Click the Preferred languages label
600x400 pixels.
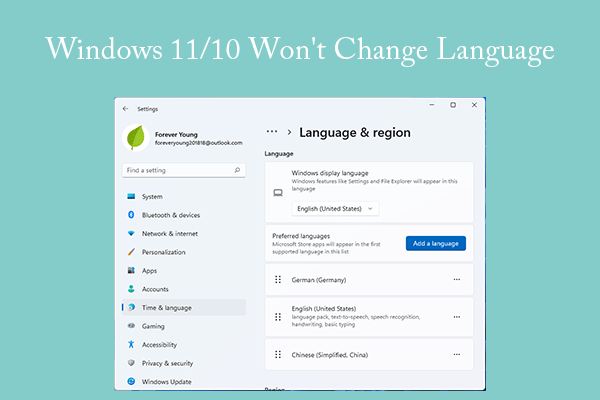(x=301, y=236)
